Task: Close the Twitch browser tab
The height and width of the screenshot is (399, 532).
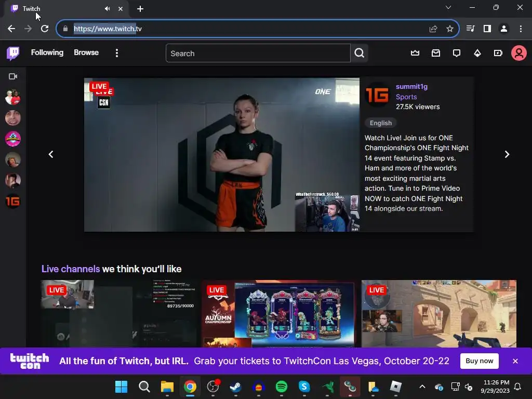Action: coord(121,9)
